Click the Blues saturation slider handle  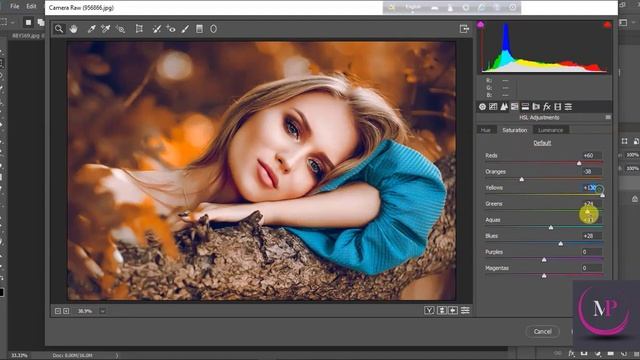coord(560,244)
